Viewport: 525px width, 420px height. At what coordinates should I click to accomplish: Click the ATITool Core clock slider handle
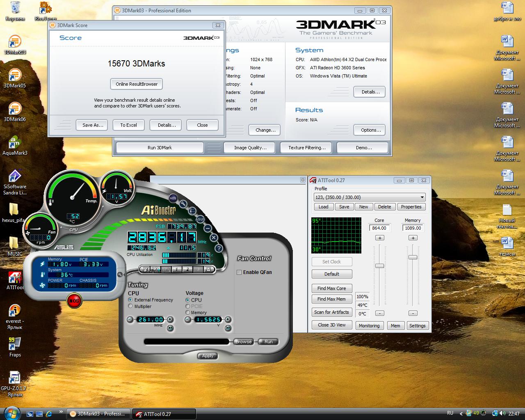click(380, 266)
